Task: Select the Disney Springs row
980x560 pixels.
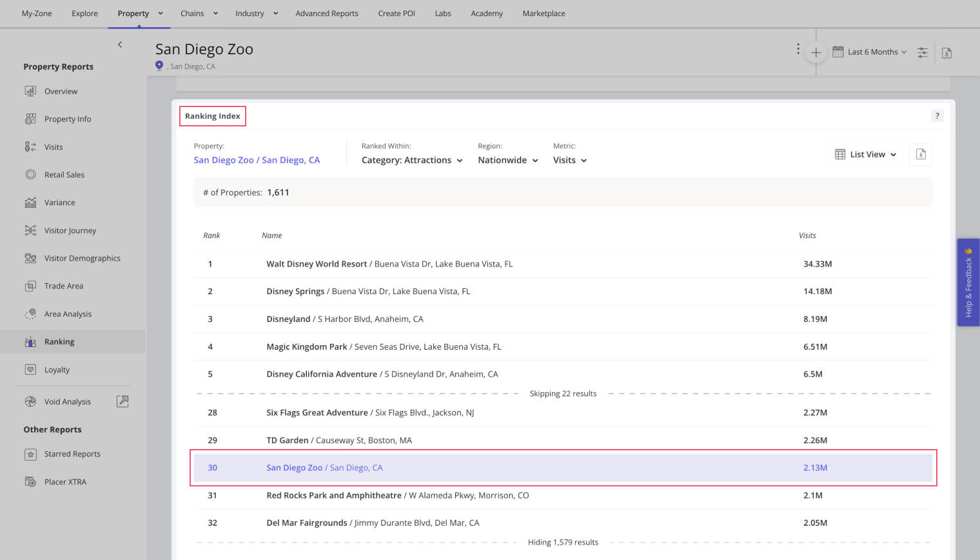Action: 563,292
